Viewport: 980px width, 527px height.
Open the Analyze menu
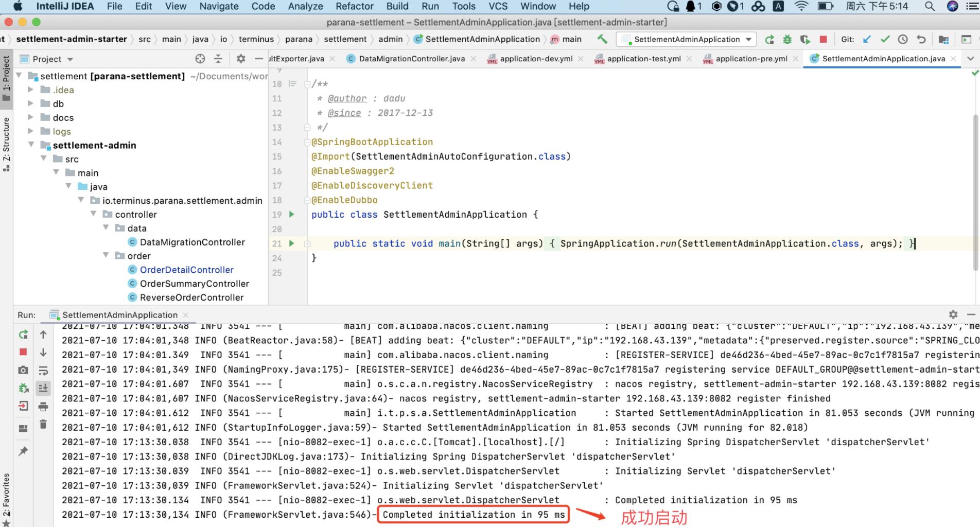305,6
